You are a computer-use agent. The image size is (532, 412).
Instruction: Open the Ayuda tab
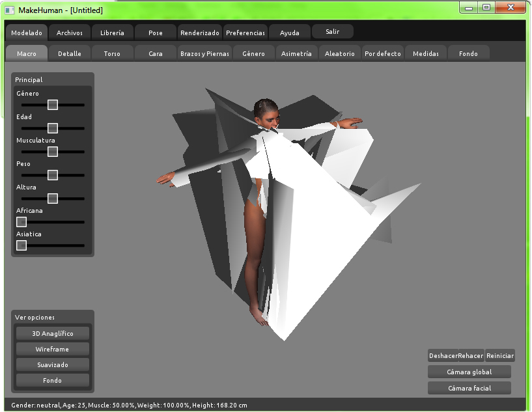point(289,33)
